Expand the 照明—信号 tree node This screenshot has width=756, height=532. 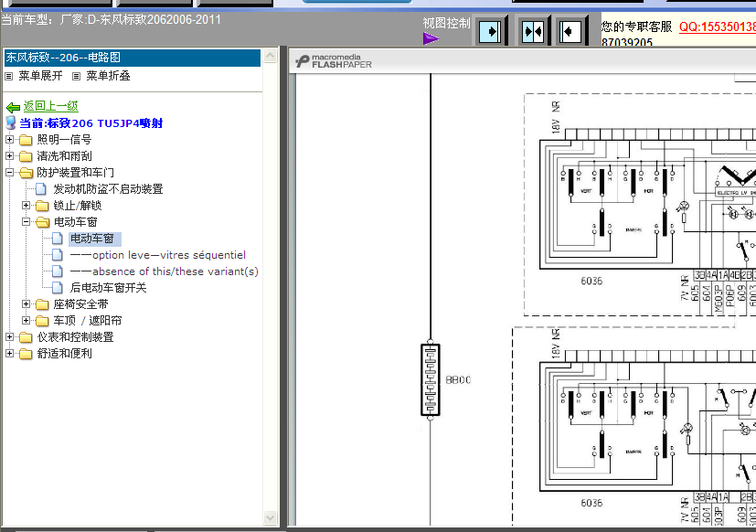click(x=10, y=139)
